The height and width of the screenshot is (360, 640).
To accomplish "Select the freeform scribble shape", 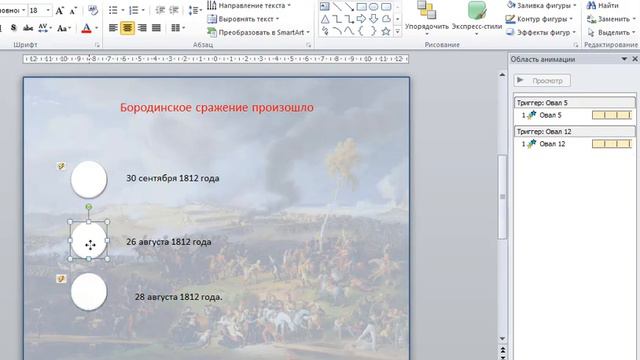I will tap(325, 31).
